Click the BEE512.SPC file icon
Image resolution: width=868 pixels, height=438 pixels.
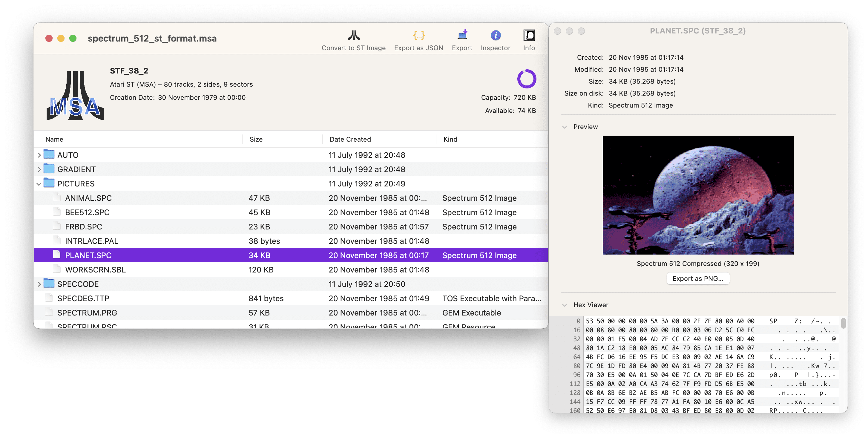[x=57, y=212]
